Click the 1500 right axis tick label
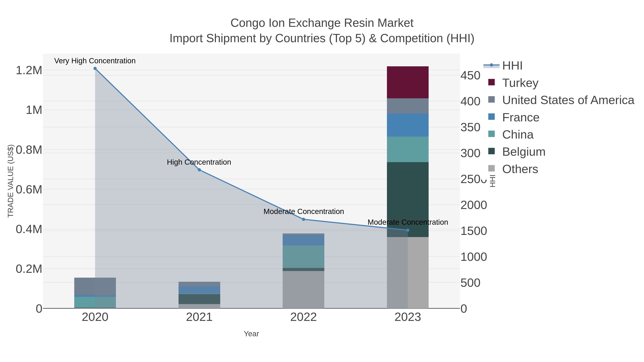This screenshot has width=644, height=362. click(474, 231)
